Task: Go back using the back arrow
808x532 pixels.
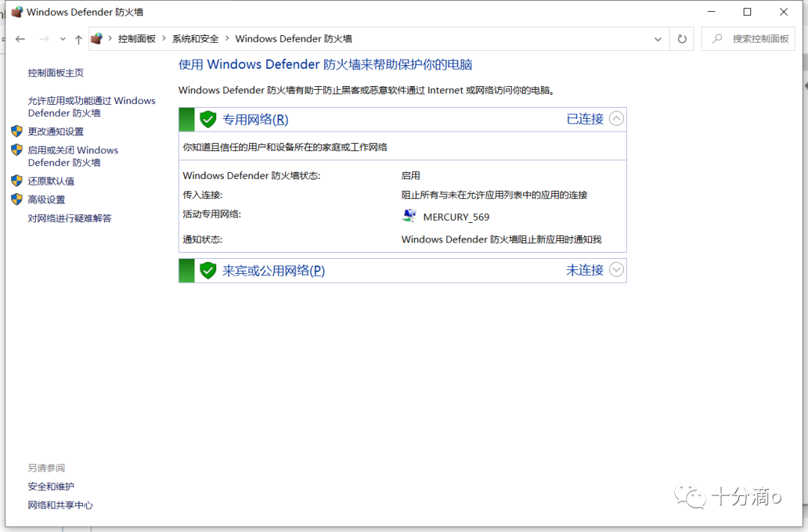Action: point(20,39)
